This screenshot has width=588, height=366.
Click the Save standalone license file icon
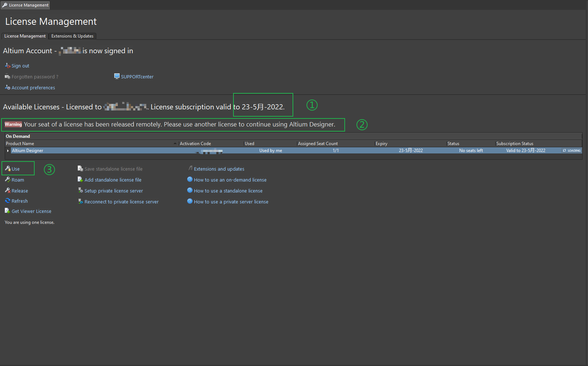point(80,169)
